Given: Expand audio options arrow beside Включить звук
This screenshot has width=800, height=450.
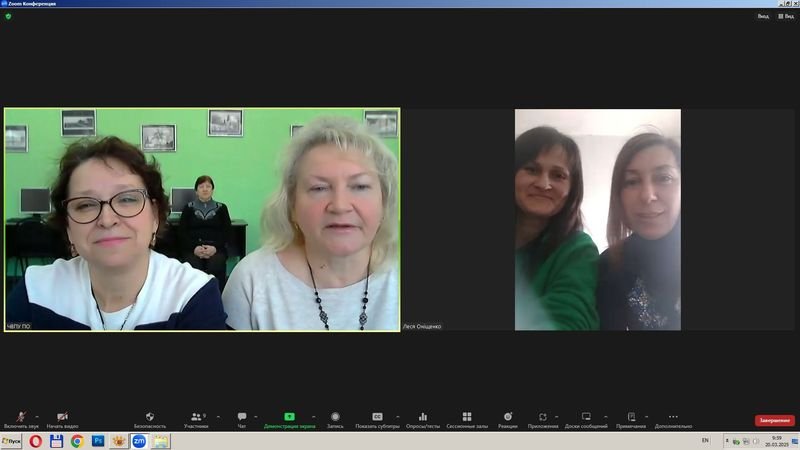Looking at the screenshot, I should coord(37,416).
